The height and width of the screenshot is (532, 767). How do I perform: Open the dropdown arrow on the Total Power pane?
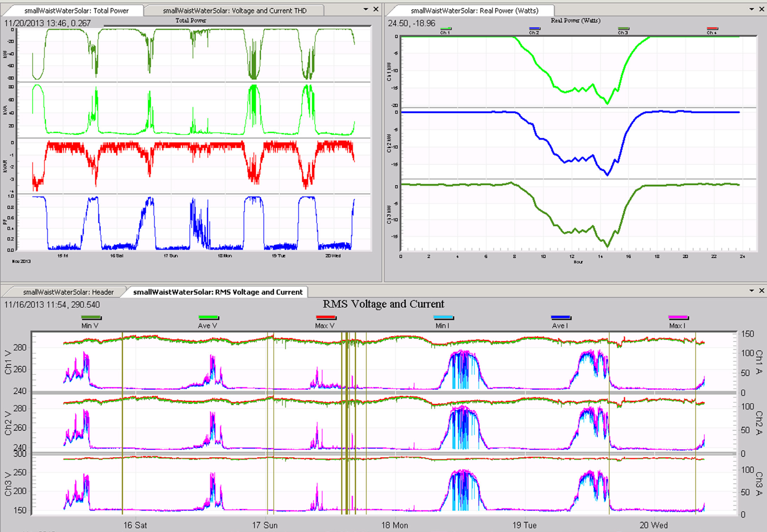pos(366,9)
